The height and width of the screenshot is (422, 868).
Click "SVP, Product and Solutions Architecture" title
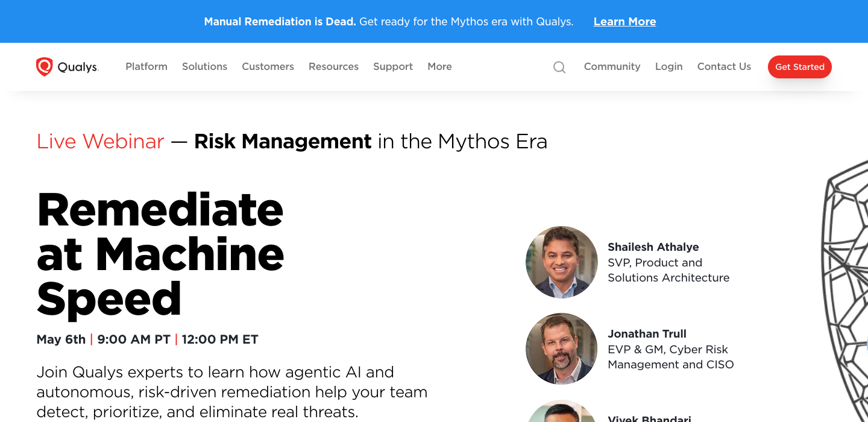pyautogui.click(x=668, y=270)
